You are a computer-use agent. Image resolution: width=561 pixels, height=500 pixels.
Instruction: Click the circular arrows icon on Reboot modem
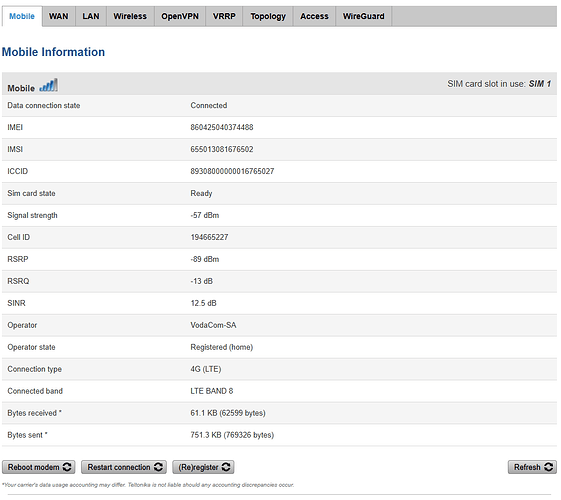[67, 467]
